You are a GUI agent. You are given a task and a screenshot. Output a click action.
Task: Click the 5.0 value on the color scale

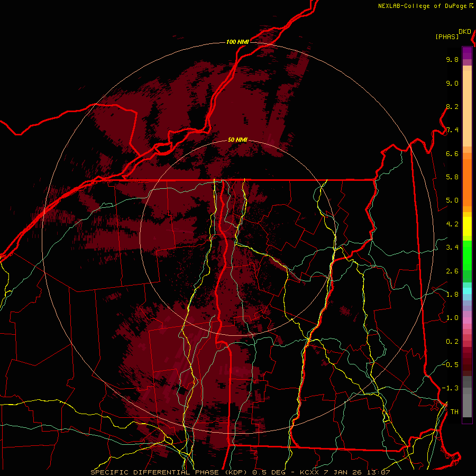[x=452, y=200]
